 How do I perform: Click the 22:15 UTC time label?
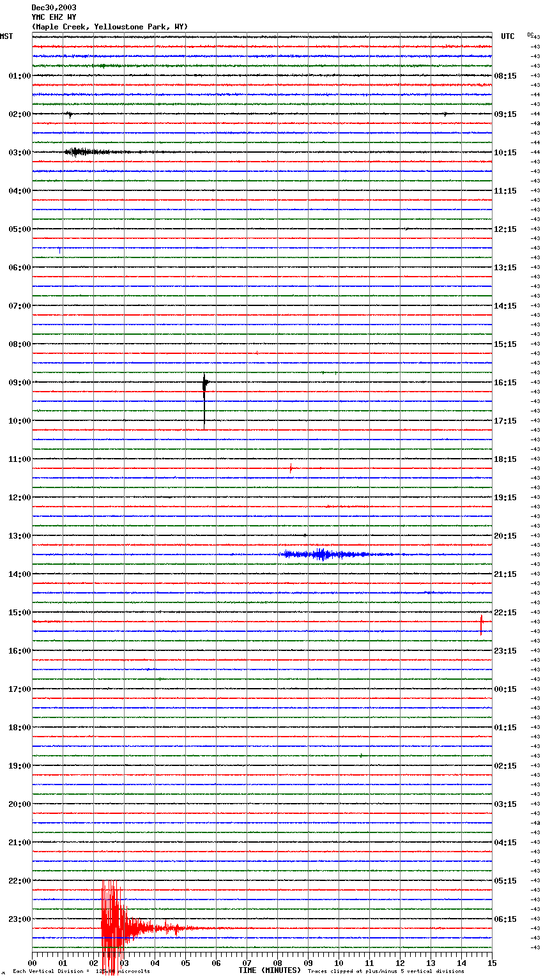click(505, 613)
